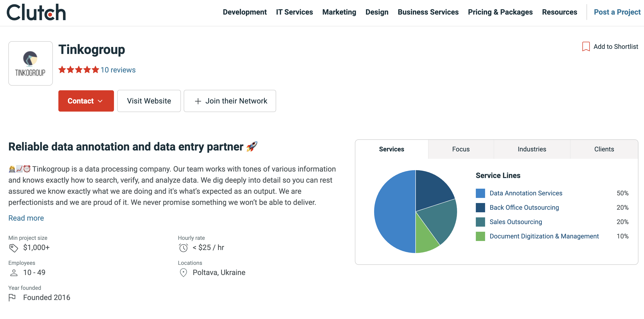644x319 pixels.
Task: Click the Sales Outsourcing color swatch
Action: pyautogui.click(x=480, y=222)
